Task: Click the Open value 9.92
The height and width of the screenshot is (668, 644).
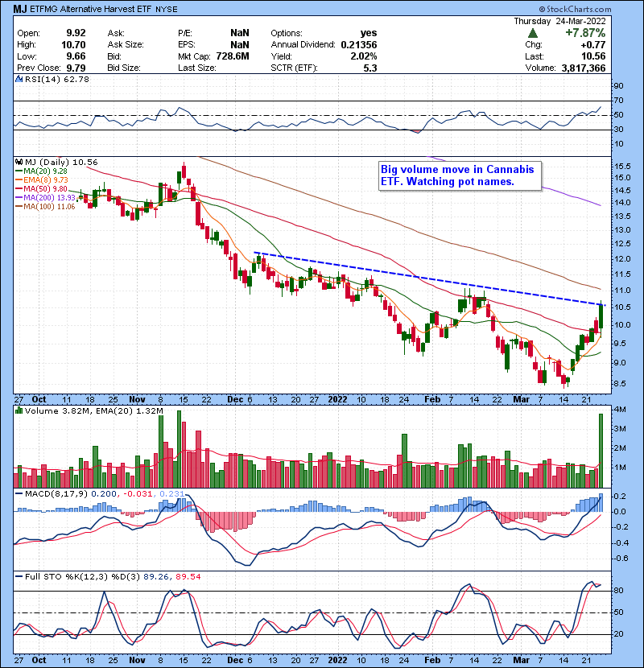Action: tap(76, 33)
